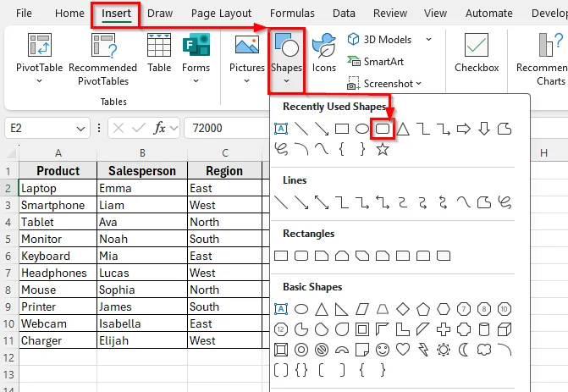The image size is (568, 392).
Task: Switch to the View tab
Action: pos(435,14)
